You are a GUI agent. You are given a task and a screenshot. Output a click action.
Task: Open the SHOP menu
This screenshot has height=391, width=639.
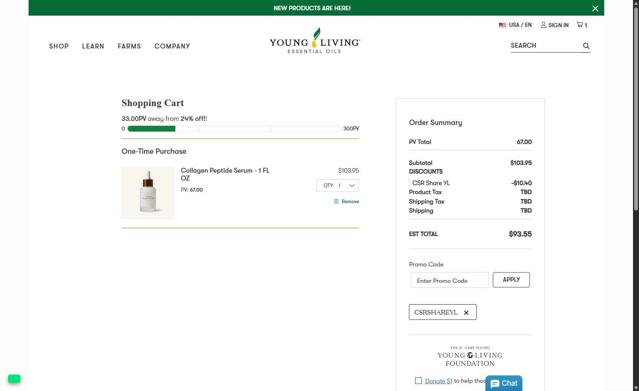59,46
